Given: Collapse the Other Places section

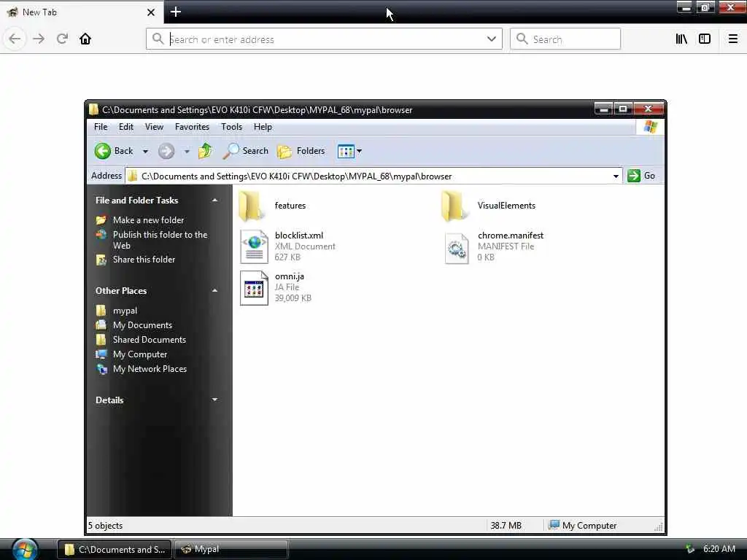Looking at the screenshot, I should click(x=215, y=290).
